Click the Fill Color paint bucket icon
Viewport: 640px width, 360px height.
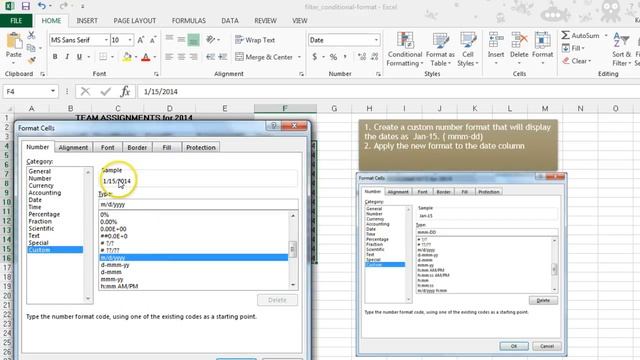127,57
